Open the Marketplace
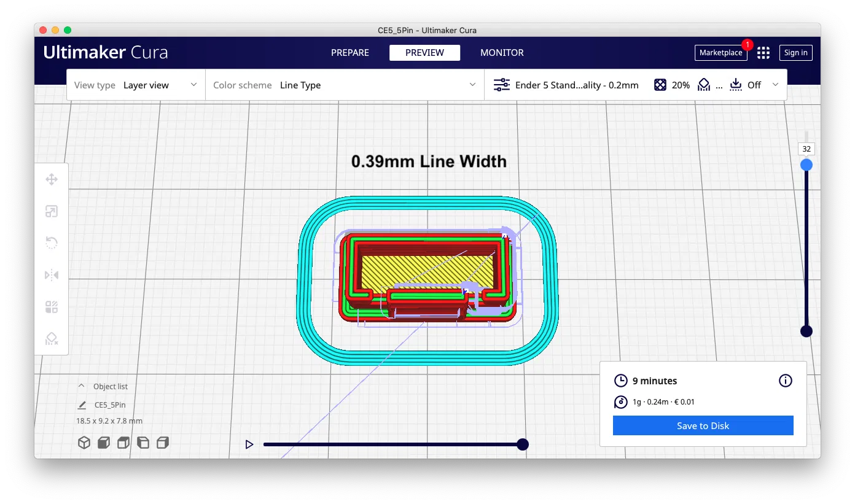 point(720,53)
